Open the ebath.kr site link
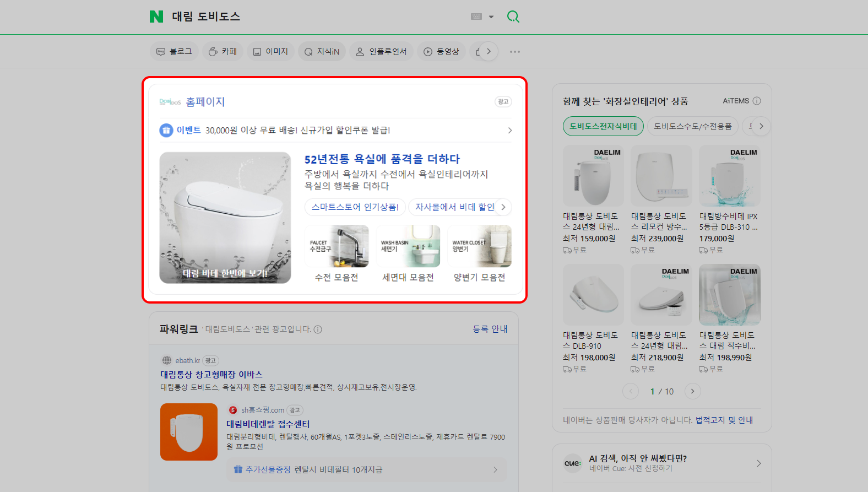Image resolution: width=868 pixels, height=492 pixels. (x=188, y=360)
